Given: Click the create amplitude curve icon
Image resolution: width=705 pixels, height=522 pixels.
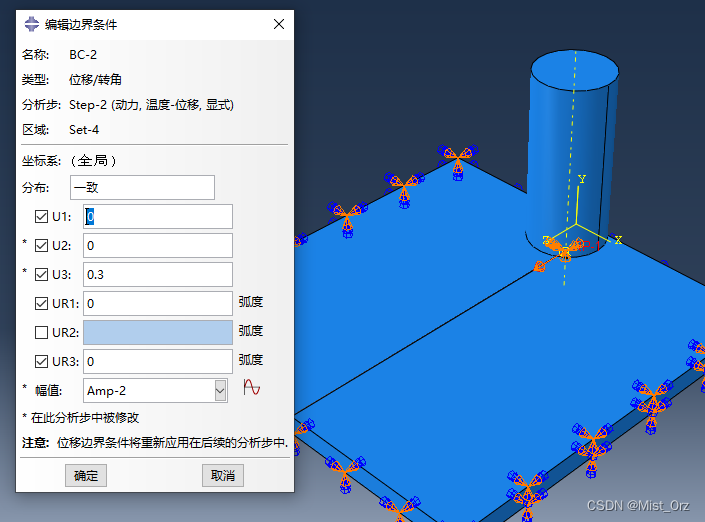Looking at the screenshot, I should (x=251, y=389).
